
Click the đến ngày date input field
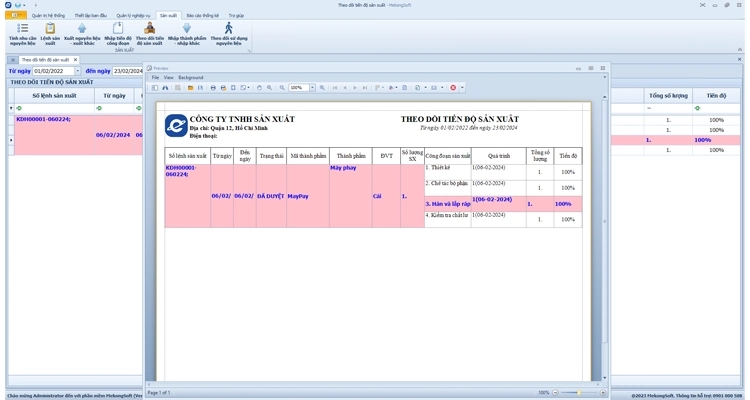125,71
